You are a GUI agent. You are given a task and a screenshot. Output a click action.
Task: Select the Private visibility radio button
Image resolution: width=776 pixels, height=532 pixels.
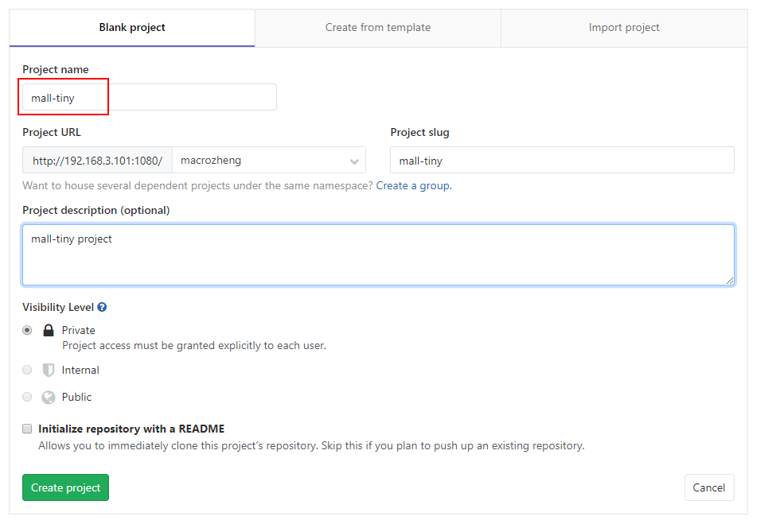pos(27,330)
